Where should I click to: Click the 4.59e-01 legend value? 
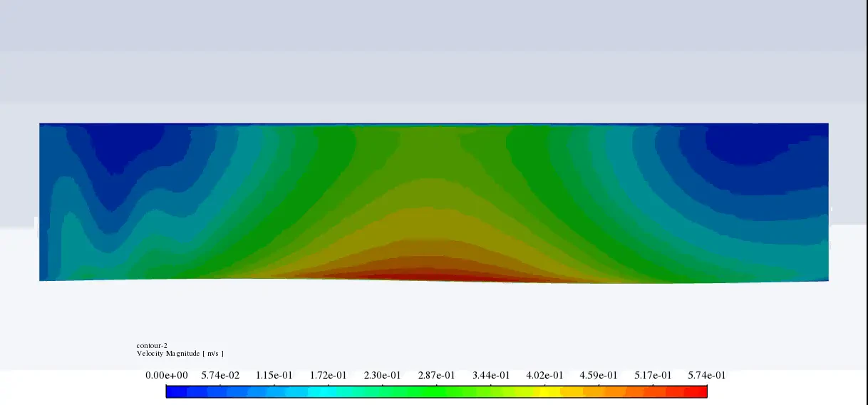[599, 375]
